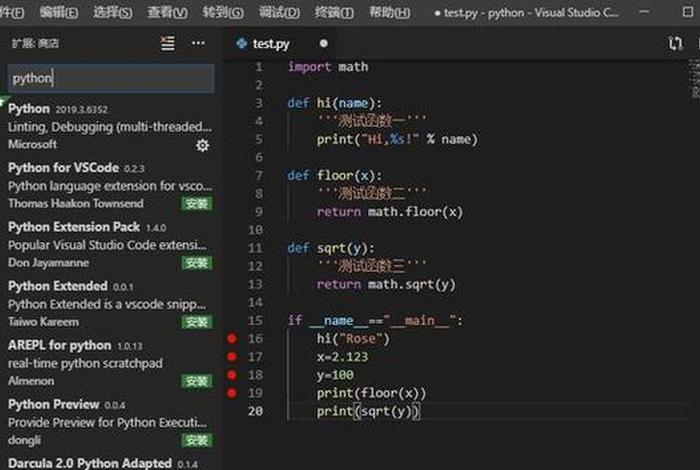The image size is (700, 470).
Task: Click the y=100 assignment line
Action: (335, 375)
